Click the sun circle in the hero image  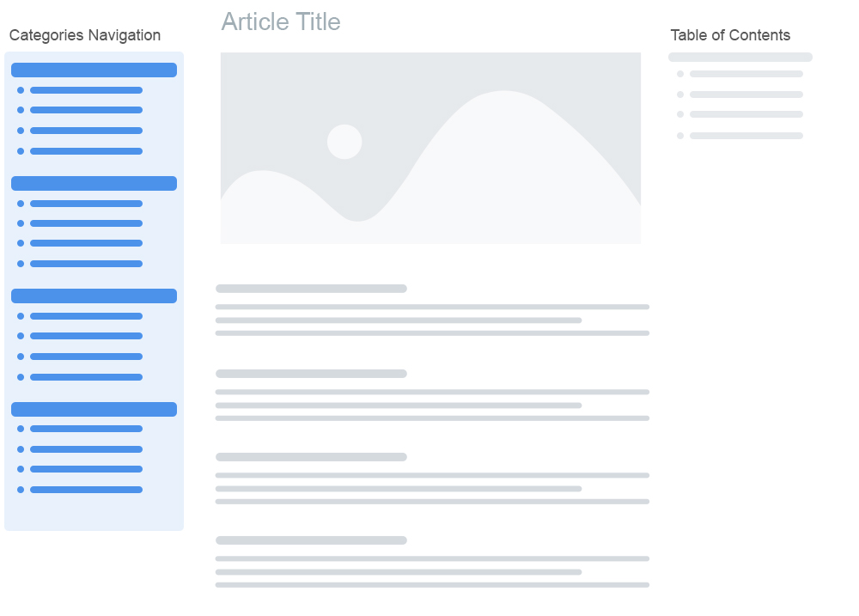coord(344,142)
